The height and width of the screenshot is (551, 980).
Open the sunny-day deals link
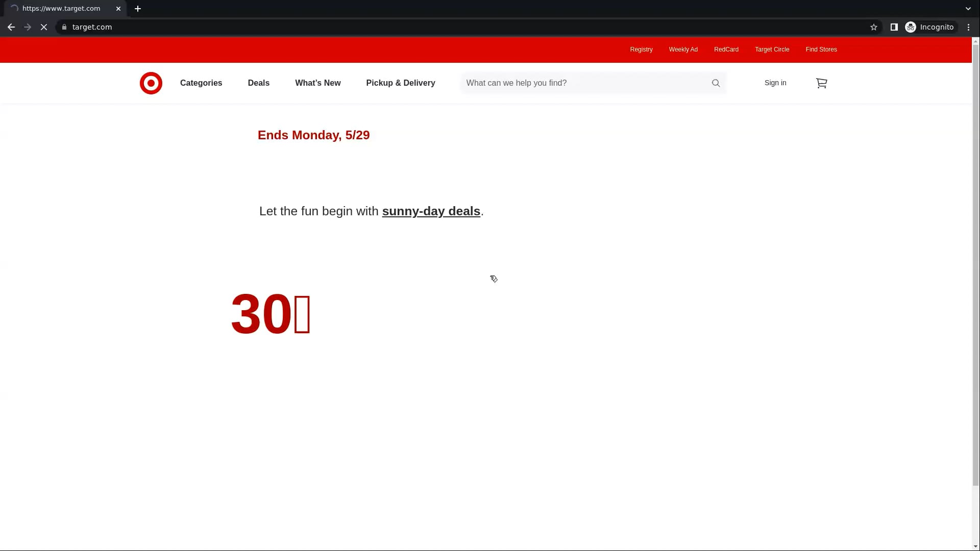click(x=431, y=211)
